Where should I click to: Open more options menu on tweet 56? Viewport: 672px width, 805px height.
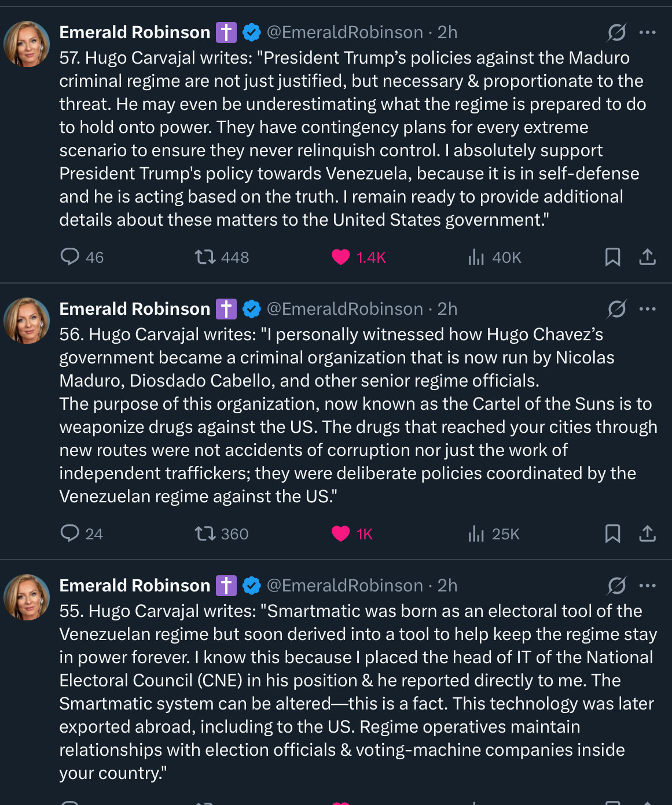(x=647, y=309)
